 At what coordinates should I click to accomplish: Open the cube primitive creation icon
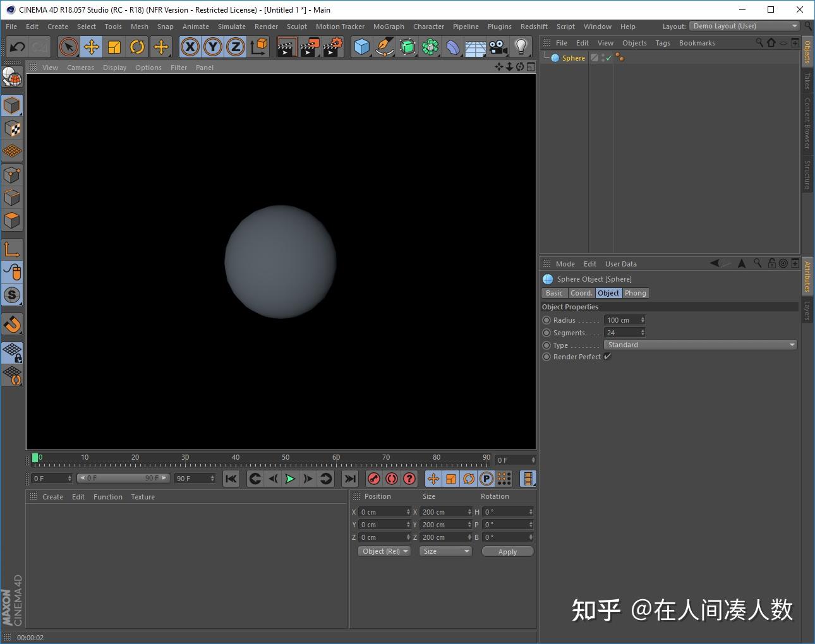tap(362, 47)
